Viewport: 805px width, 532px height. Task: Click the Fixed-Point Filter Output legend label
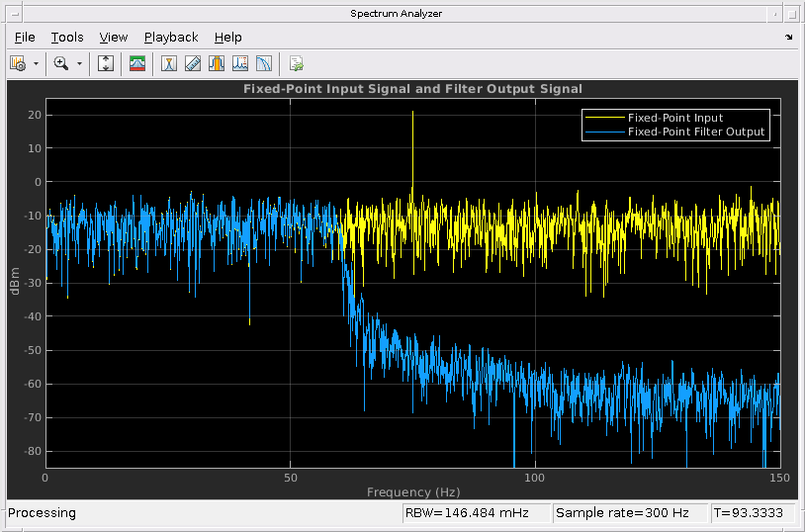[696, 132]
